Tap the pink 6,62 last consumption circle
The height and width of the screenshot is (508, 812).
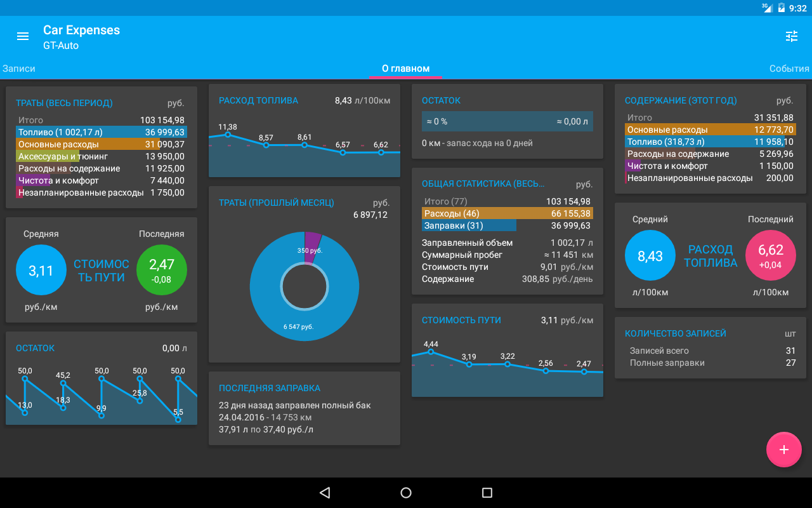pyautogui.click(x=771, y=256)
